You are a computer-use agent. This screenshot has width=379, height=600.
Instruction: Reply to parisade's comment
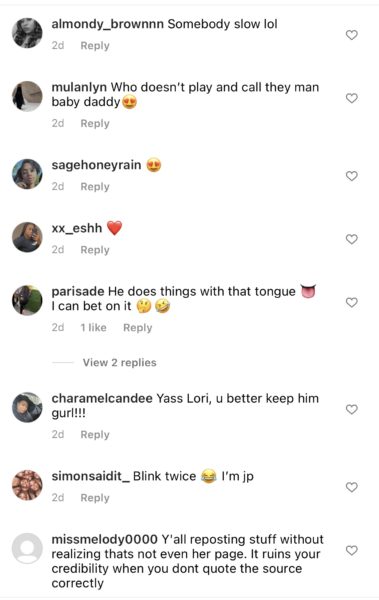(137, 328)
